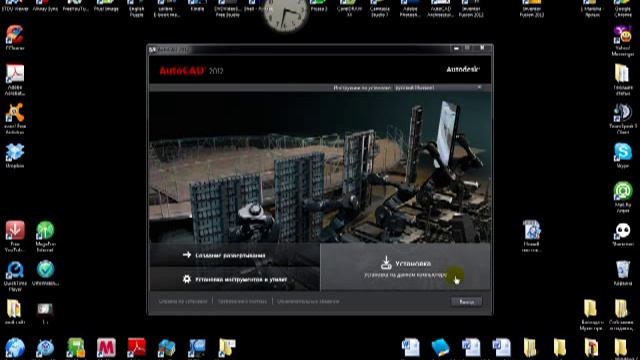Viewport: 640px width, 360px height.
Task: Start Установка on this computer
Action: click(405, 267)
